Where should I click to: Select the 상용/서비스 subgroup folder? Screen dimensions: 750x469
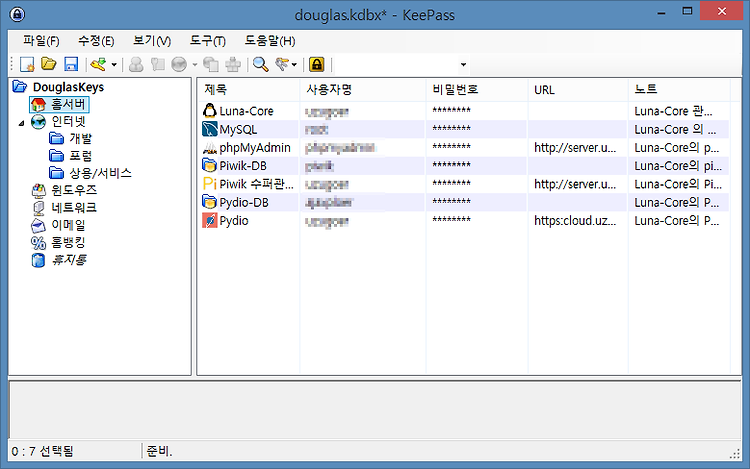[100, 173]
